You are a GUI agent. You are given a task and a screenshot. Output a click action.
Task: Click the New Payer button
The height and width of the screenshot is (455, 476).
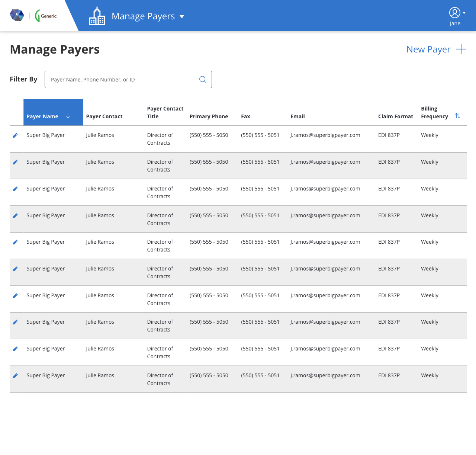428,49
